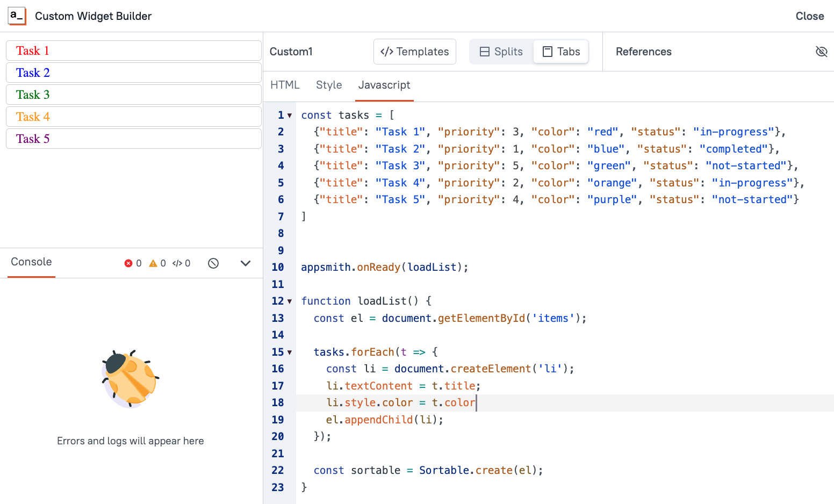Collapse the tasks array fold on line 1
The width and height of the screenshot is (834, 504).
[x=290, y=115]
